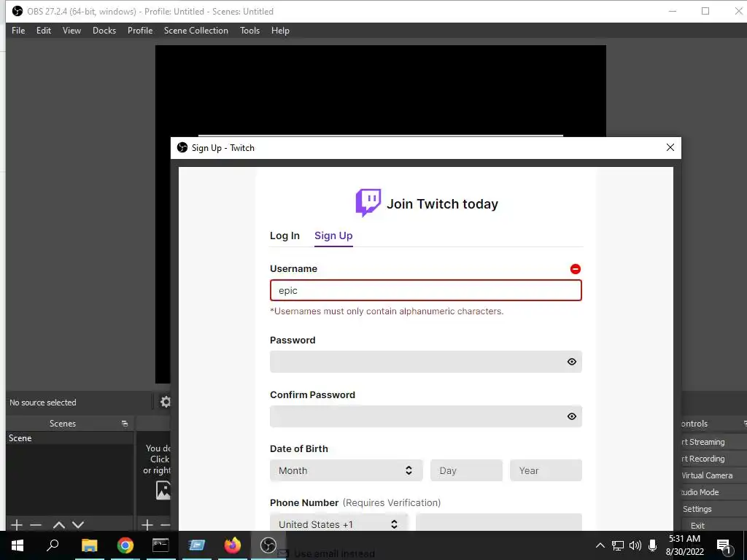
Task: Open the View menu
Action: coord(71,31)
